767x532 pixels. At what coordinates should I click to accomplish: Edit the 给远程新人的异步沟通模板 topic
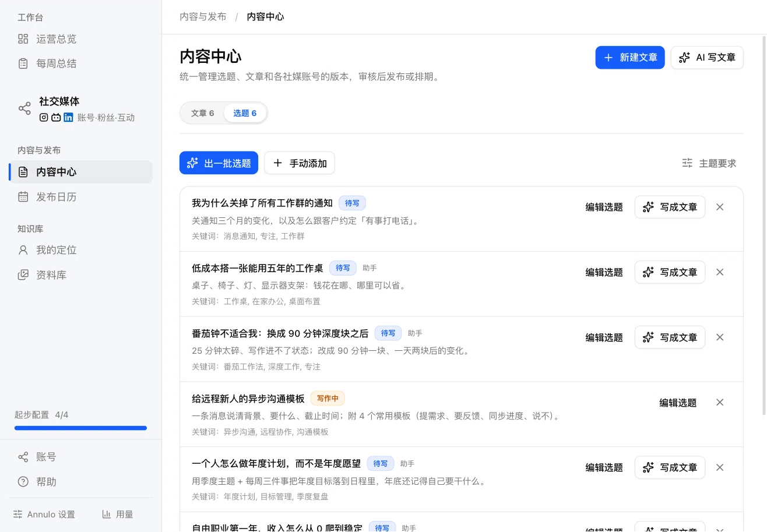[678, 403]
